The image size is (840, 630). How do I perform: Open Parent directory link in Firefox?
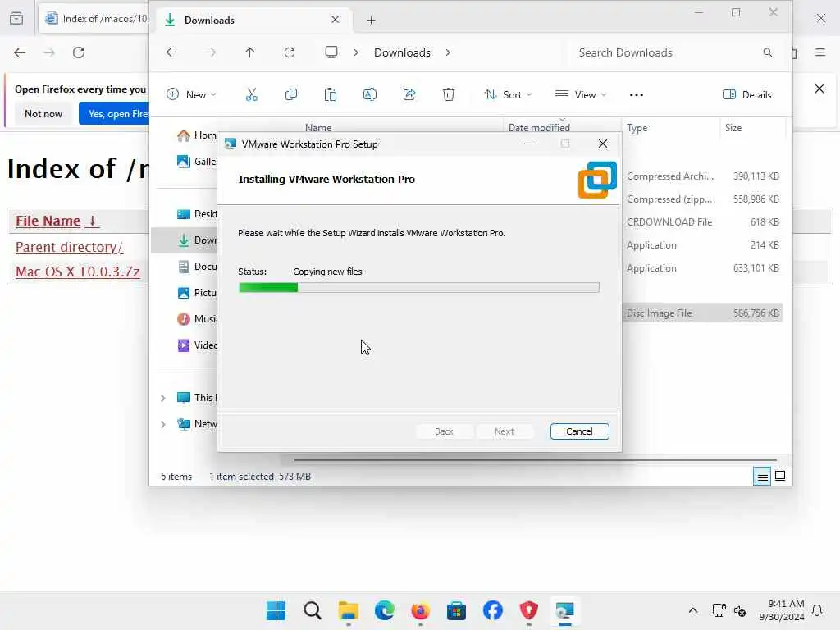point(69,247)
